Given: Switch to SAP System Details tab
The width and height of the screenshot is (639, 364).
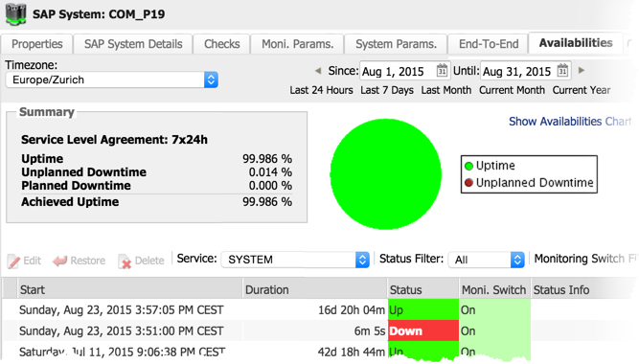Looking at the screenshot, I should click(133, 44).
